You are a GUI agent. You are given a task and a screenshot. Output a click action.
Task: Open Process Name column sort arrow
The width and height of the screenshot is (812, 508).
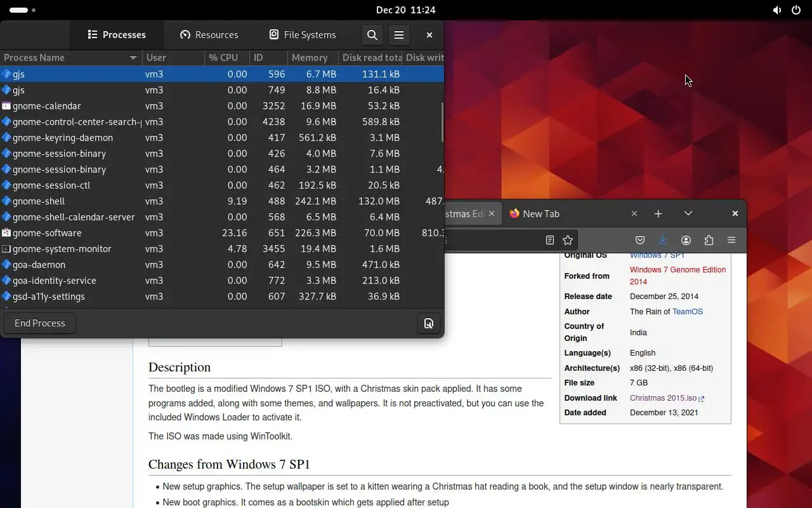click(x=133, y=58)
